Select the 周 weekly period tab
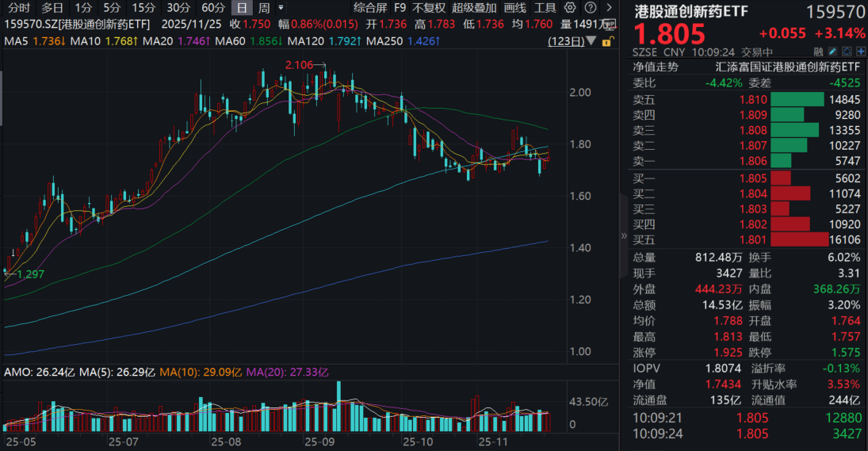 click(264, 8)
